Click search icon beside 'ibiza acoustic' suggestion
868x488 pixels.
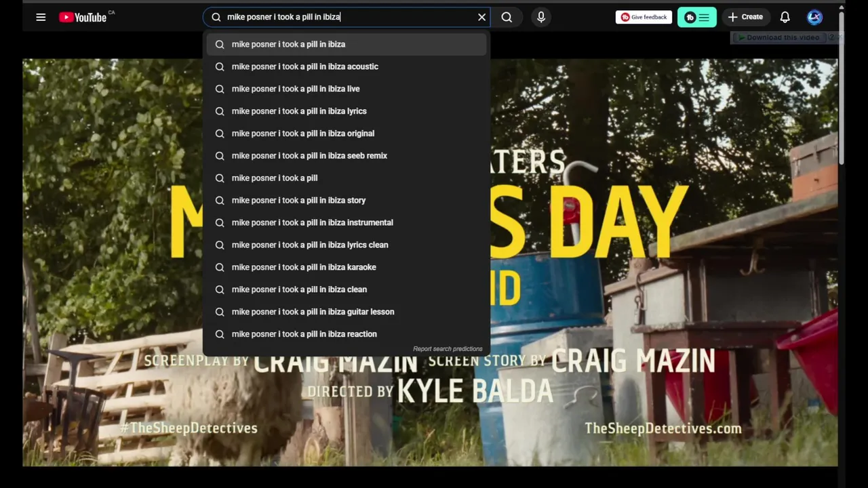pos(220,66)
